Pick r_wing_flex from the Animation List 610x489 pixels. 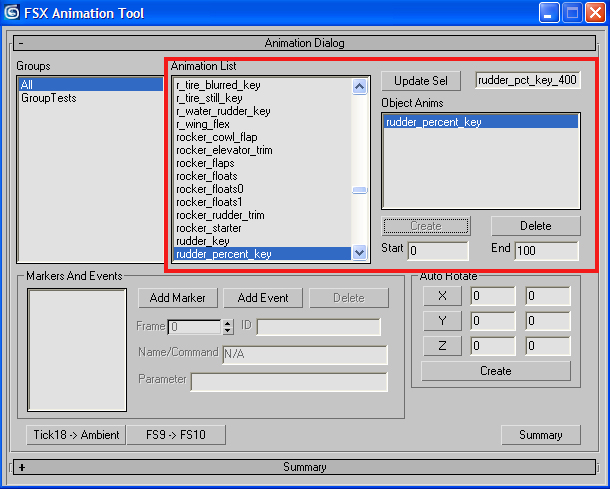pos(202,124)
